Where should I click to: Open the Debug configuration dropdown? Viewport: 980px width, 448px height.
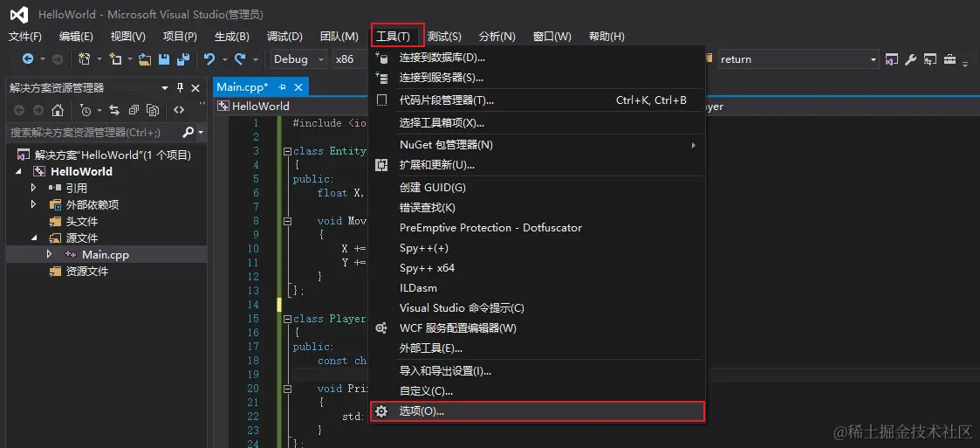[320, 59]
